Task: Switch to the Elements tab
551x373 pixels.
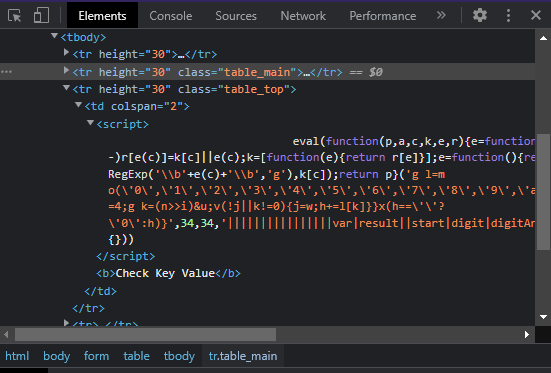Action: (102, 16)
